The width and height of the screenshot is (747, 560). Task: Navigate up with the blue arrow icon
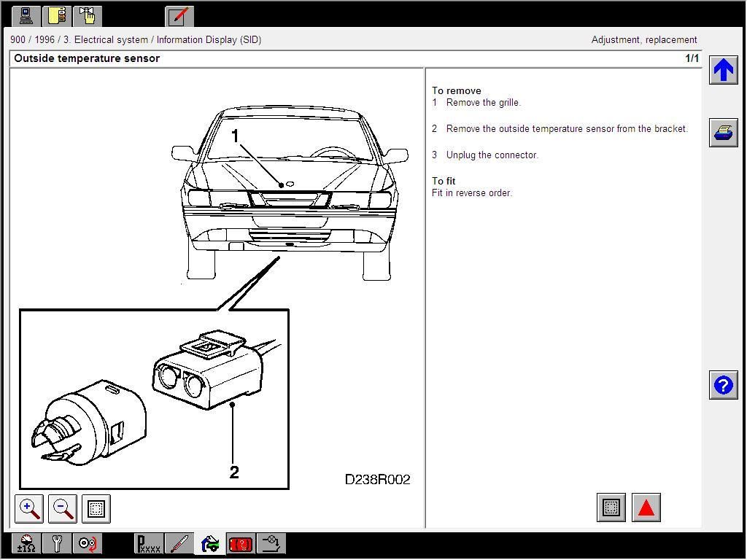click(x=723, y=69)
